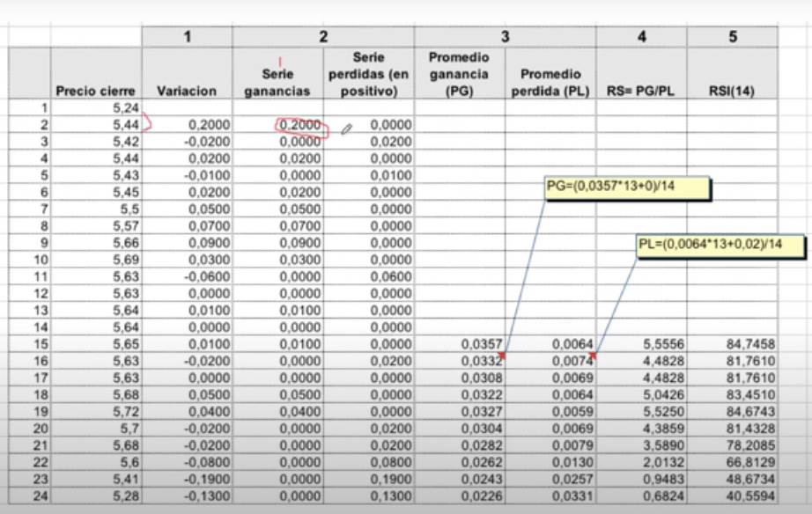The width and height of the screenshot is (812, 514).
Task: Click the column group header numbered 3
Action: point(505,36)
